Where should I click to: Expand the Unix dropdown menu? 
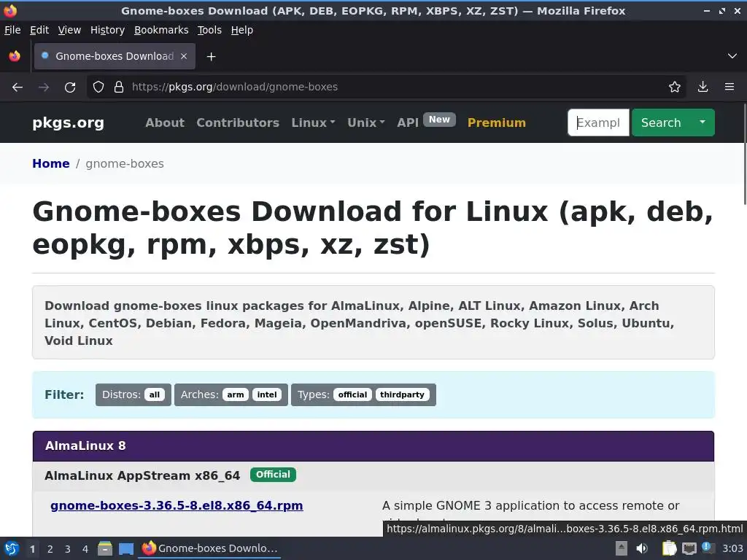click(366, 122)
